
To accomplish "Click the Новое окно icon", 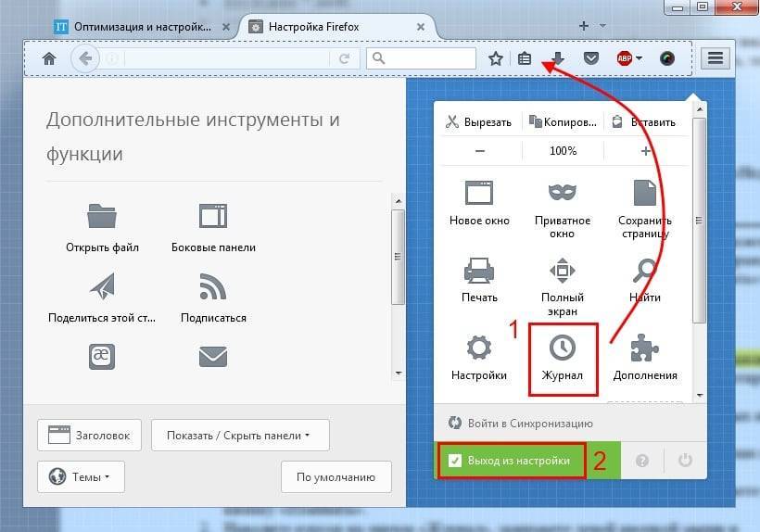I will pyautogui.click(x=479, y=193).
